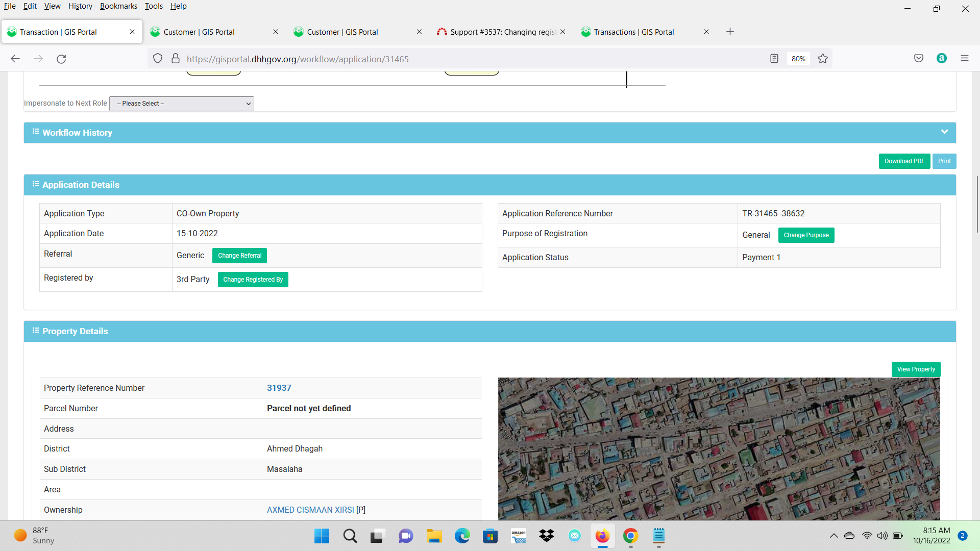Go forward to next page
980x551 pixels.
click(38, 59)
